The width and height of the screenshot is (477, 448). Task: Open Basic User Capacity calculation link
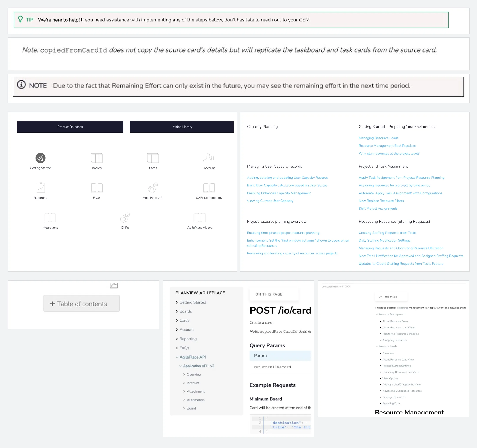click(x=287, y=185)
